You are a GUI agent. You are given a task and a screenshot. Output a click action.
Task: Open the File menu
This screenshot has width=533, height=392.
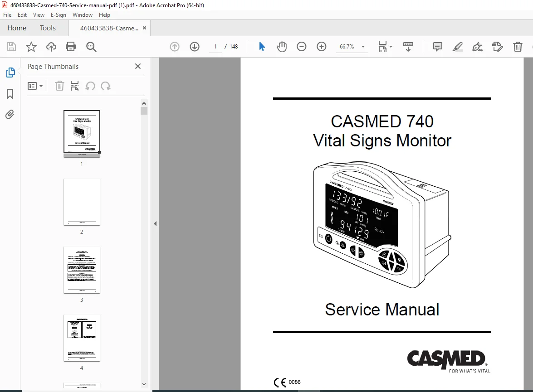(7, 15)
